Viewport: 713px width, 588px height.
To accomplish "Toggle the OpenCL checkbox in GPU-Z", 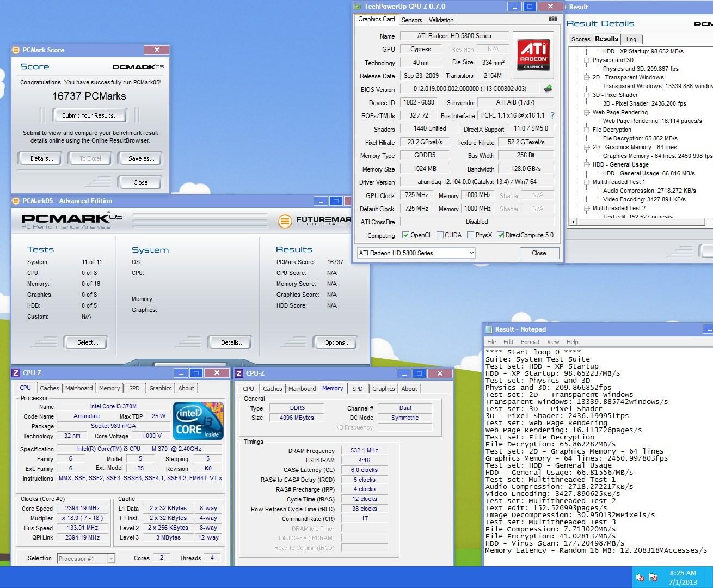I will point(405,235).
